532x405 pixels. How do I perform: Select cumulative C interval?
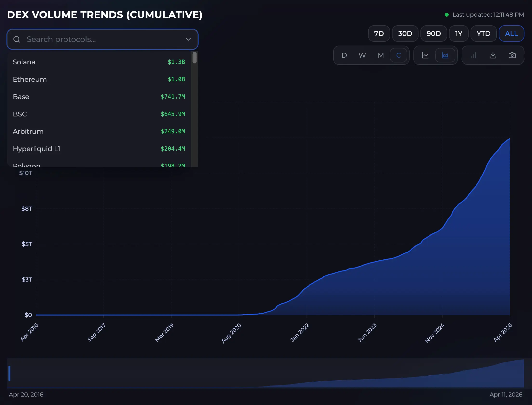click(x=399, y=55)
